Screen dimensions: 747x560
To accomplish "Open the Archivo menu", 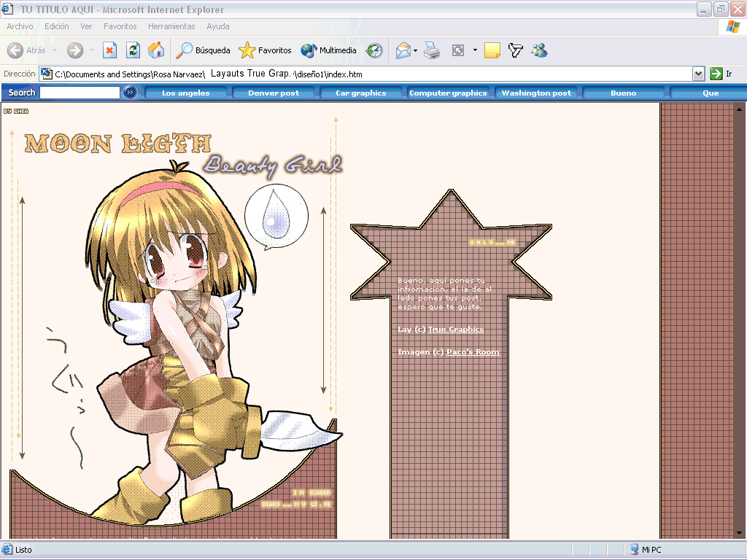I will [x=20, y=27].
